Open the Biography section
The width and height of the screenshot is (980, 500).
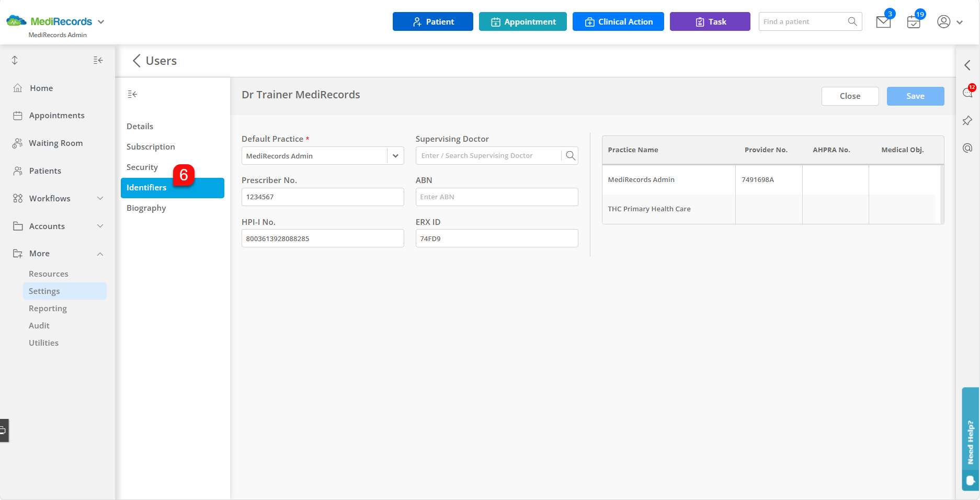point(146,208)
